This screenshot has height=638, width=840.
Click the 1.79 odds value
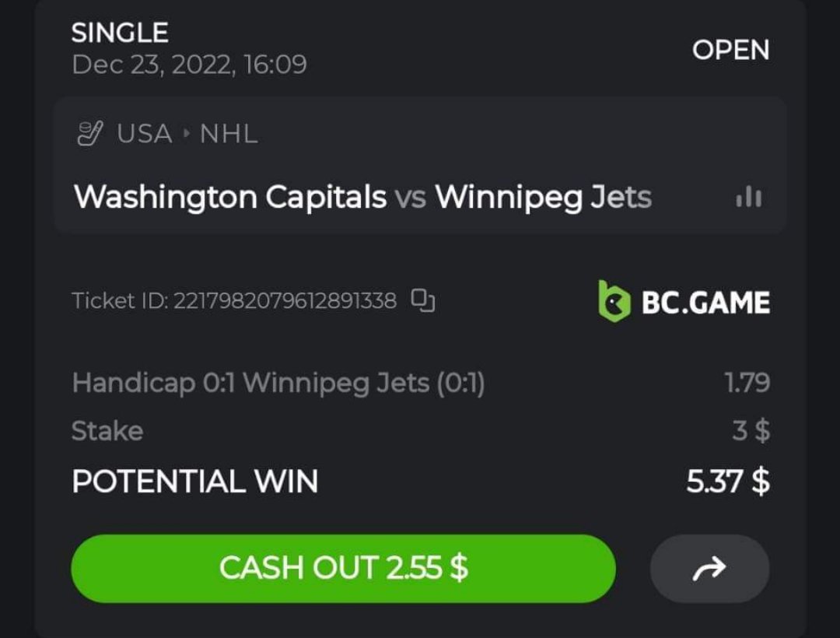[747, 383]
